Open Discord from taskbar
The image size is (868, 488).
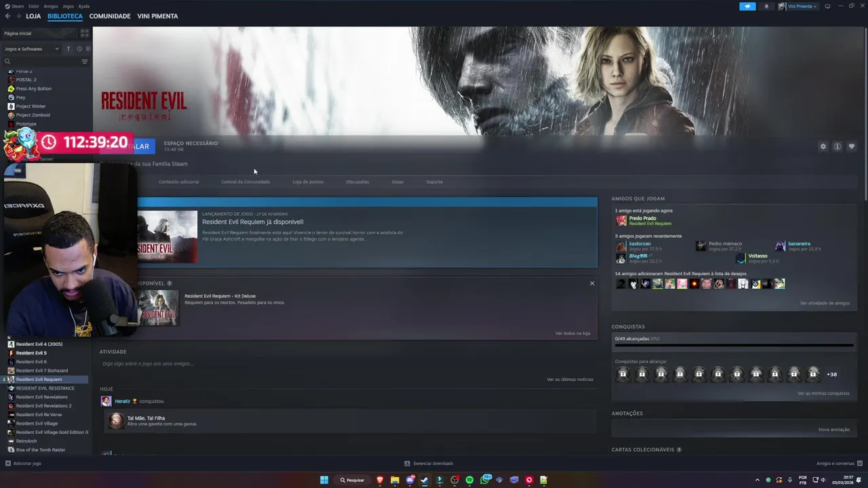click(x=410, y=480)
